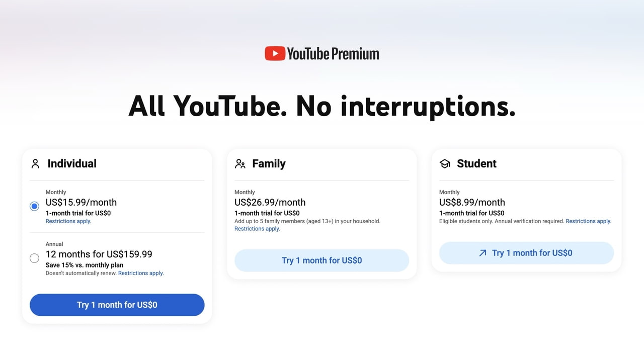Open Restrictions apply link on Student plan

click(588, 221)
